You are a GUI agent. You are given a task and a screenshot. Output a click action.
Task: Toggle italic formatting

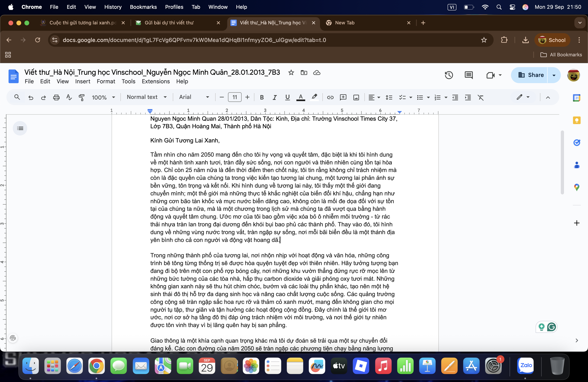tap(274, 97)
